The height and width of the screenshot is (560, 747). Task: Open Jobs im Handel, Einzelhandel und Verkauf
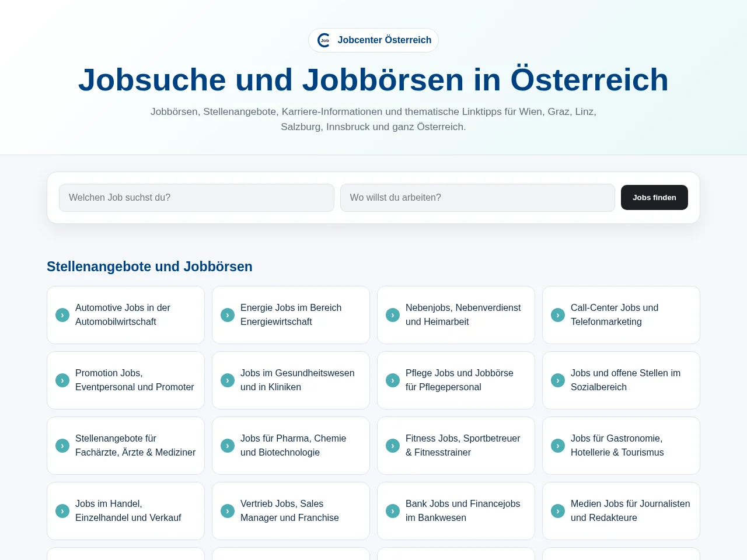125,511
